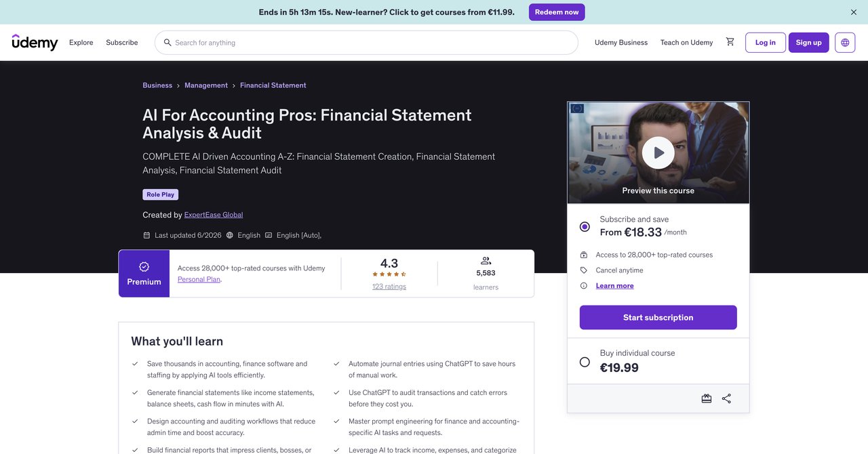This screenshot has width=868, height=454.
Task: Select Buy individual course radio option
Action: (x=585, y=362)
